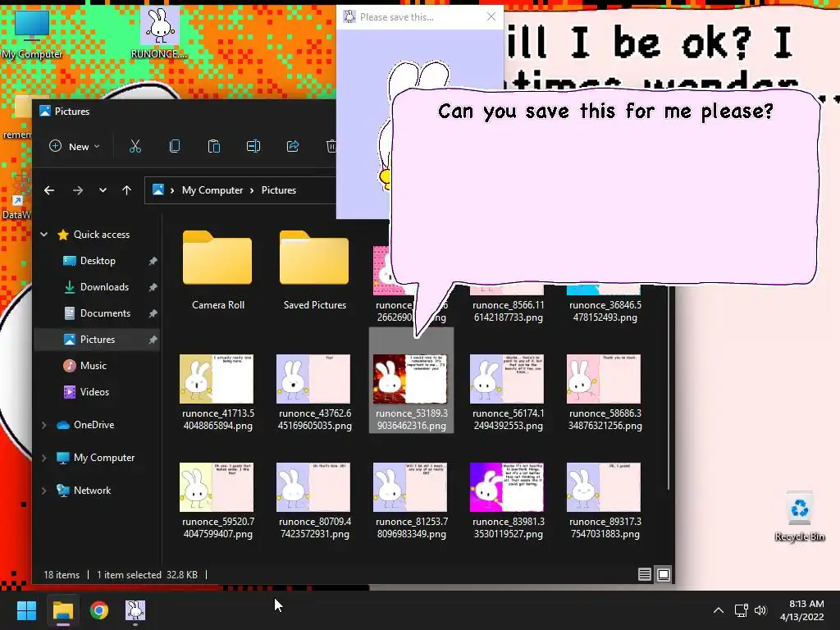Click pin icon next to Documents

click(x=153, y=313)
